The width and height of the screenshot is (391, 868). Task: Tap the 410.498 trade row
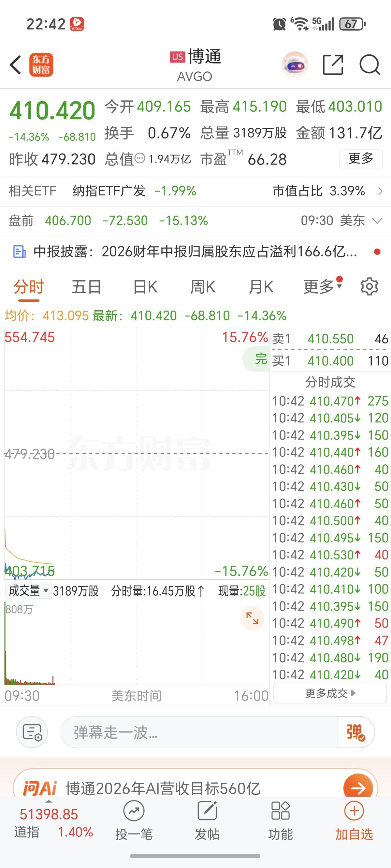[330, 640]
